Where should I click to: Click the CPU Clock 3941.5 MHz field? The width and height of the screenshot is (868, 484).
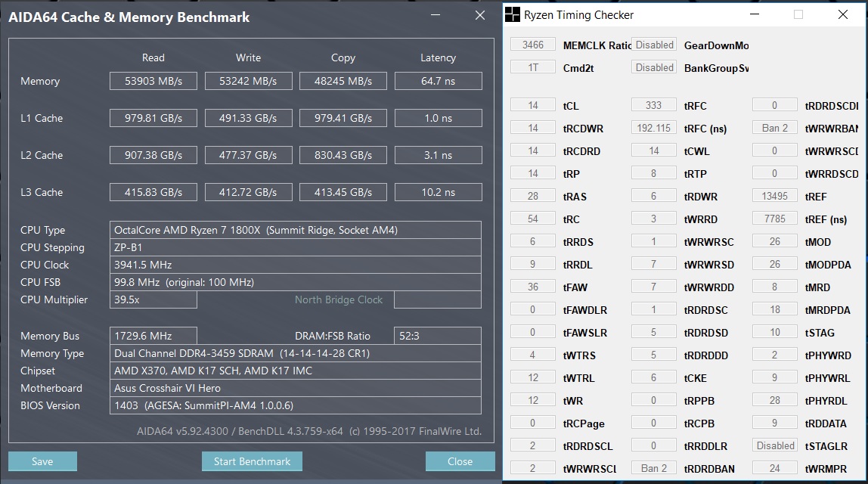coord(296,265)
